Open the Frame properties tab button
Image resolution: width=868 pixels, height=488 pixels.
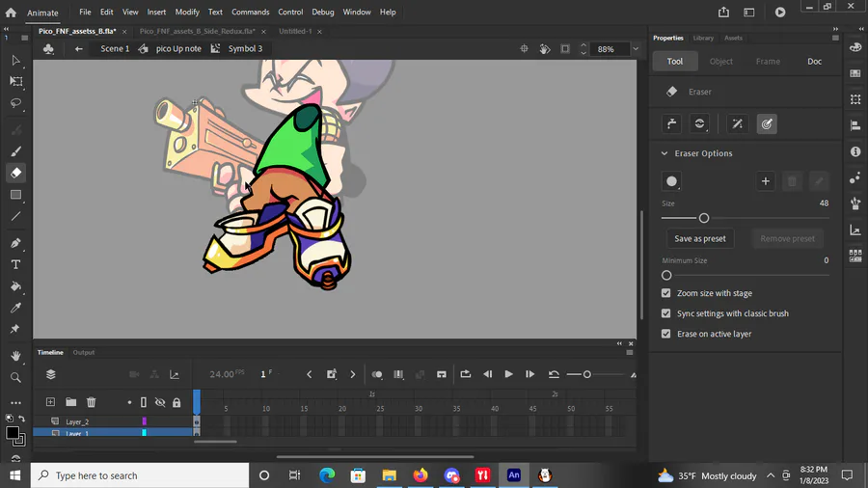click(x=768, y=61)
